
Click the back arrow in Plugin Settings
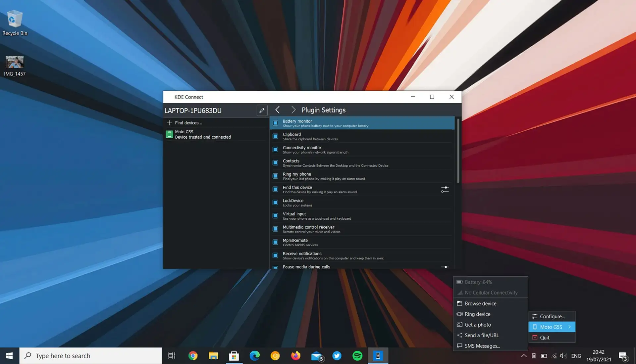click(x=278, y=110)
